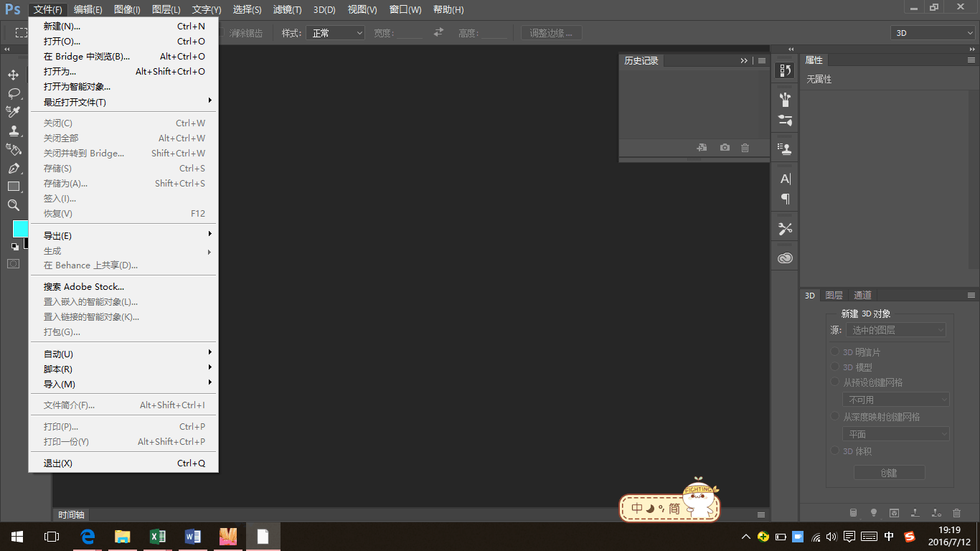Switch to the 图层 tab

834,295
